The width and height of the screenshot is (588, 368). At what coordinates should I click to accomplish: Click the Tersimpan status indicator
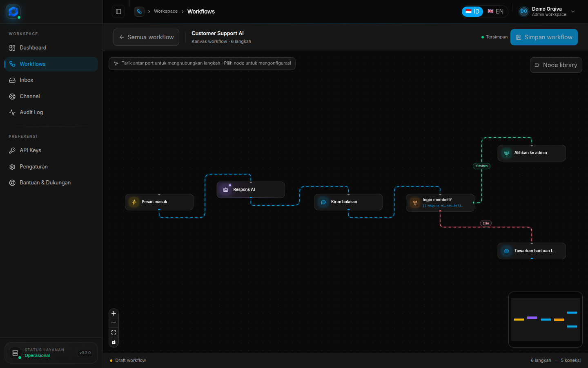pos(494,37)
